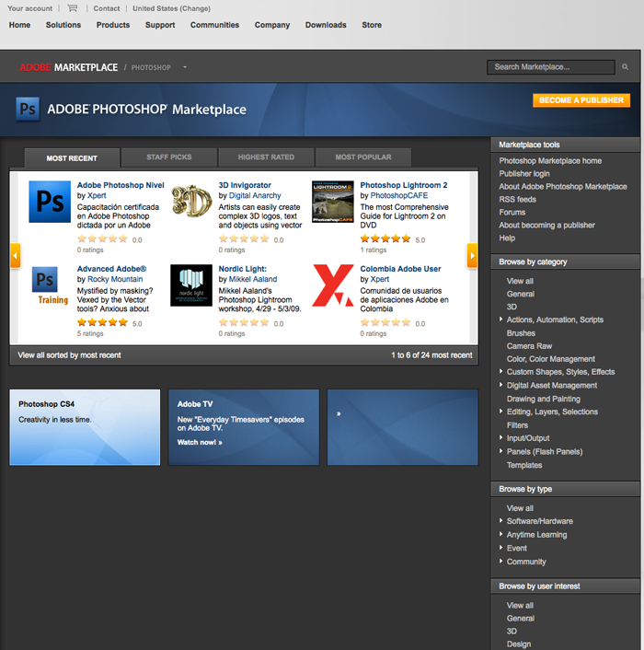
Task: Click the Search Marketplace input field
Action: (551, 66)
